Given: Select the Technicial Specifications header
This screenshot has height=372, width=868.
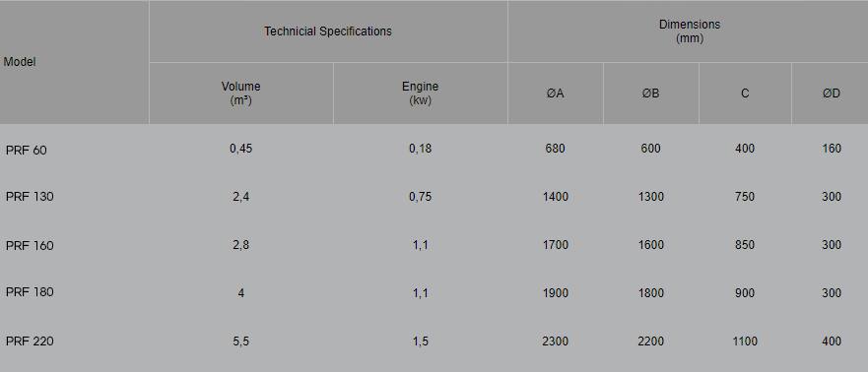Looking at the screenshot, I should pyautogui.click(x=328, y=31).
